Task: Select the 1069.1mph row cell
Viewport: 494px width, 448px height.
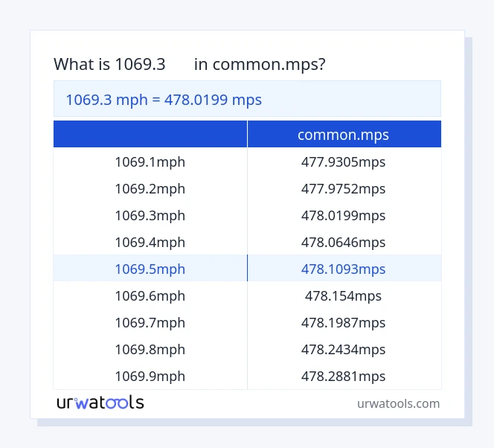Action: coord(150,161)
